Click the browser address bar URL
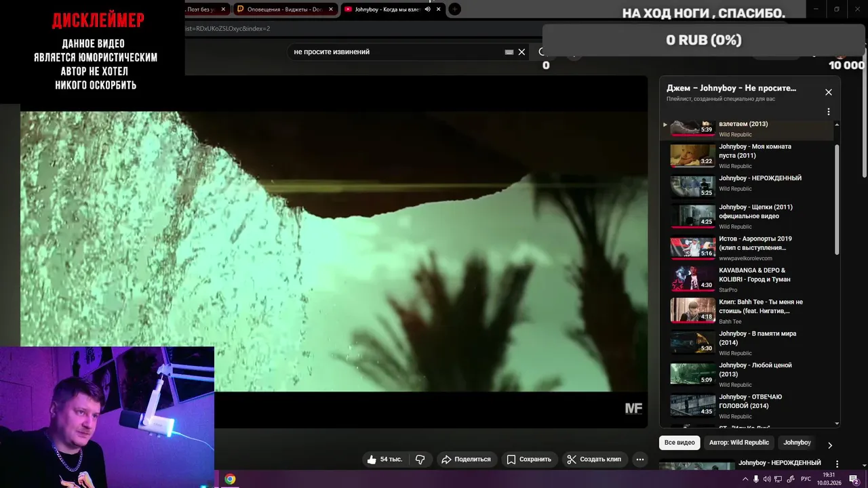The image size is (868, 488). [x=227, y=28]
